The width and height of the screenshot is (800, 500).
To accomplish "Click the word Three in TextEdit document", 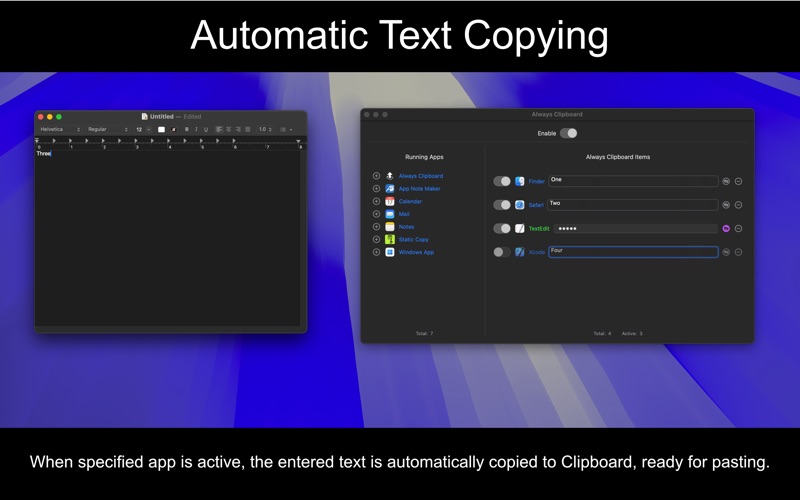I will tap(43, 154).
